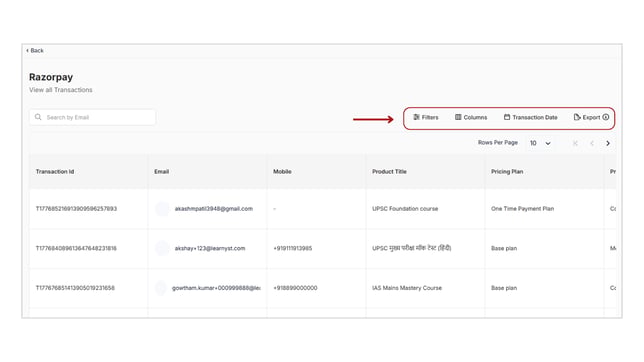Screen dimensions: 644x362
Task: Open the Rows Per Page dropdown
Action: coord(540,143)
